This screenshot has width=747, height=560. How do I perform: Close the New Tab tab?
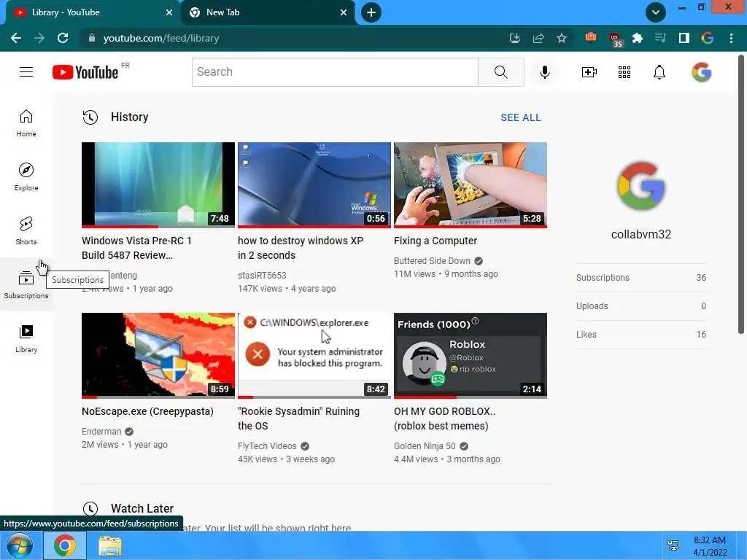click(x=344, y=12)
